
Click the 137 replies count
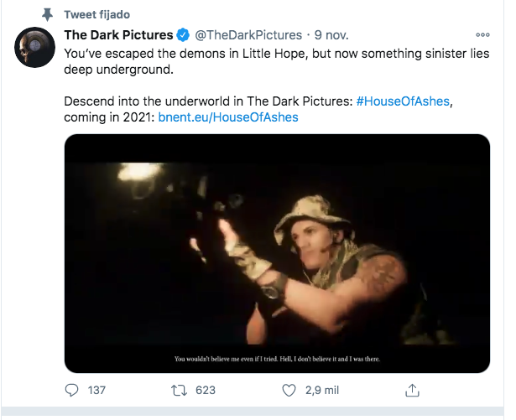[x=96, y=391]
